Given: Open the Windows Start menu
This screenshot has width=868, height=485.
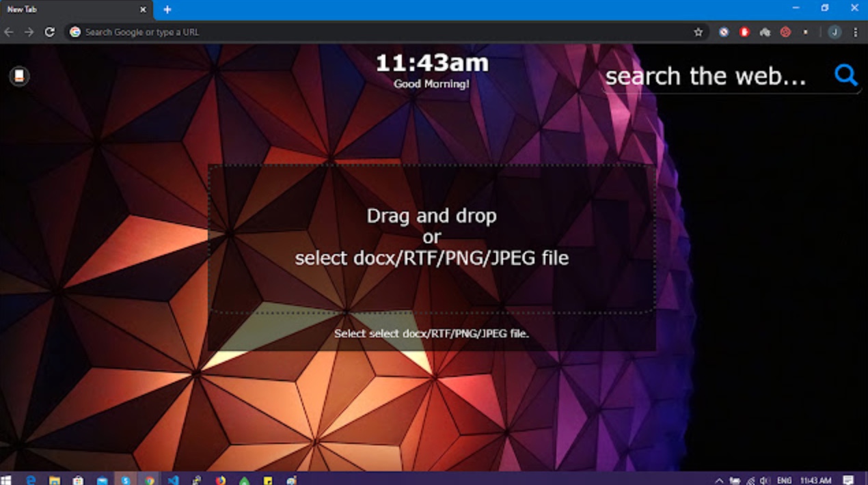Looking at the screenshot, I should [x=8, y=480].
